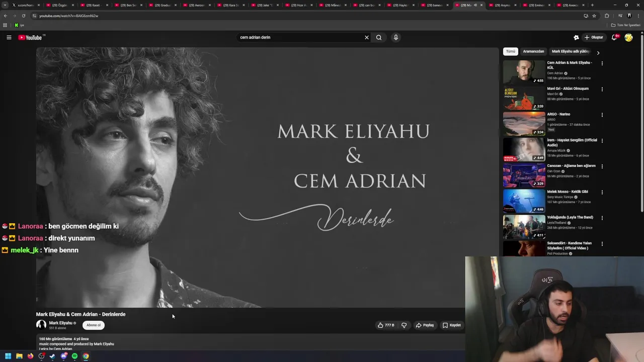Bookmark the page with the star icon
The width and height of the screenshot is (644, 362).
594,16
